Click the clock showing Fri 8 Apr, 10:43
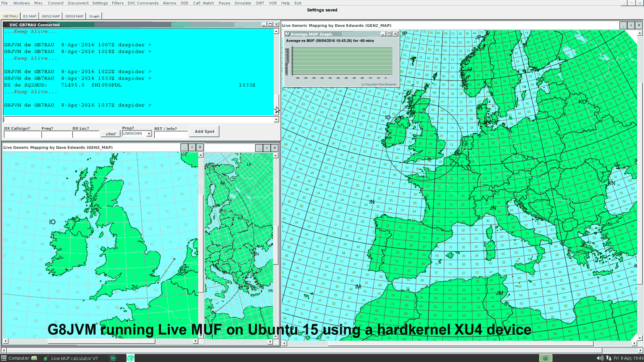644x362 pixels. [x=628, y=358]
